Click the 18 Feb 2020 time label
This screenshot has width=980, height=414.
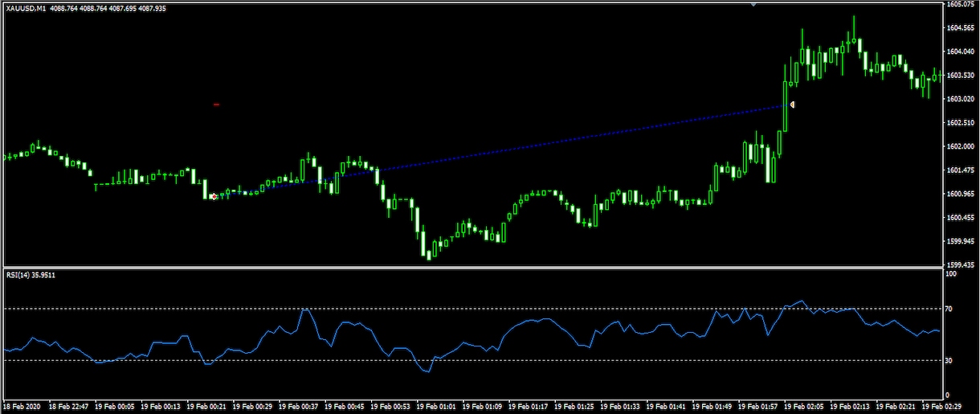22,406
